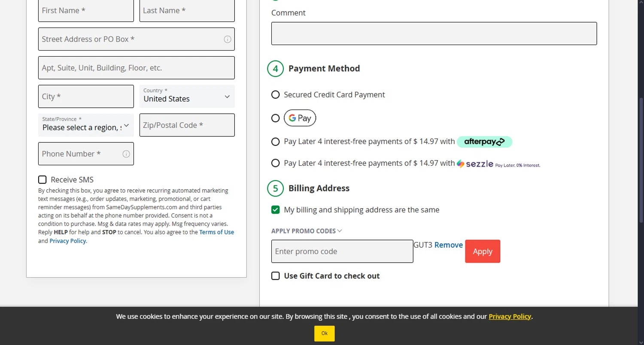This screenshot has width=644, height=345.
Task: Remove the GUT3 promo code
Action: (x=448, y=245)
